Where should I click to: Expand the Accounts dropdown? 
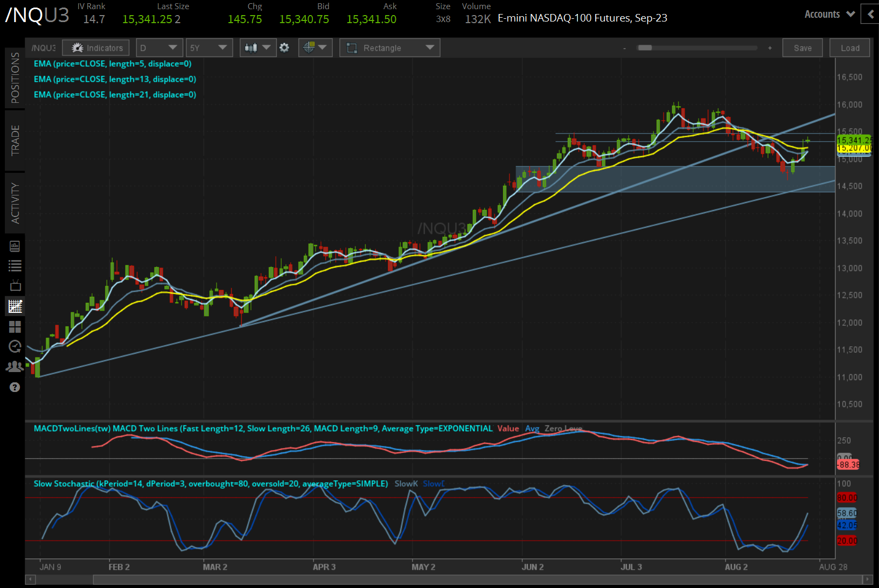point(829,15)
